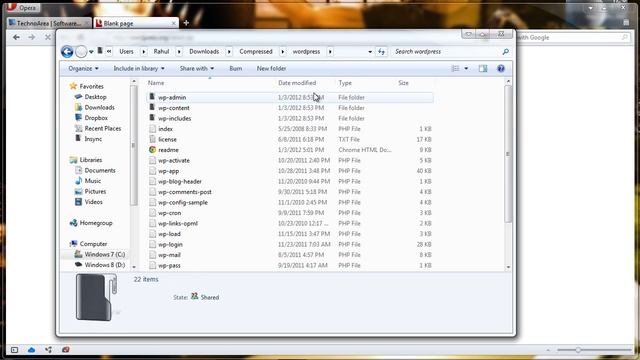This screenshot has height=360, width=640.
Task: Select the wp-mail file
Action: click(x=169, y=255)
